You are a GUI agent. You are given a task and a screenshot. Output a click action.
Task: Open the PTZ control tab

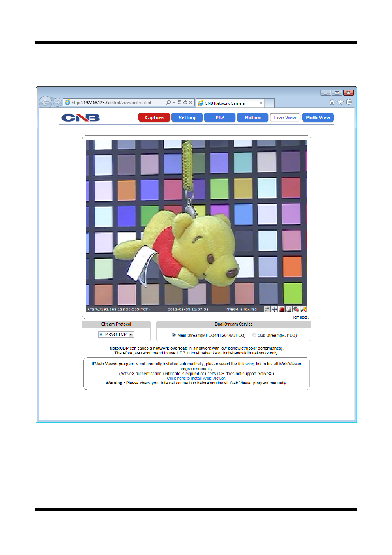pos(220,118)
